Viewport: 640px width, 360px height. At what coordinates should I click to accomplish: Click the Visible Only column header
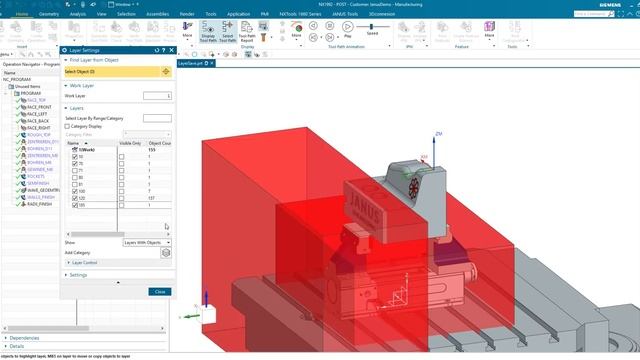click(130, 143)
